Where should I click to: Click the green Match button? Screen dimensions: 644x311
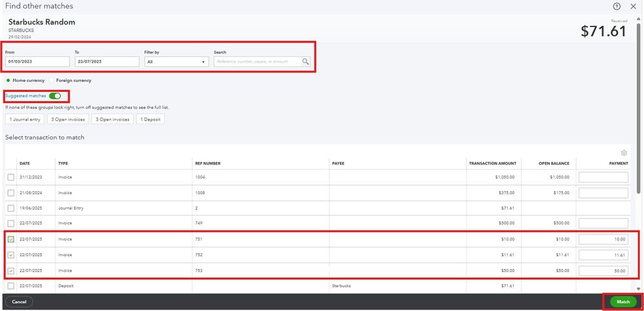[623, 302]
